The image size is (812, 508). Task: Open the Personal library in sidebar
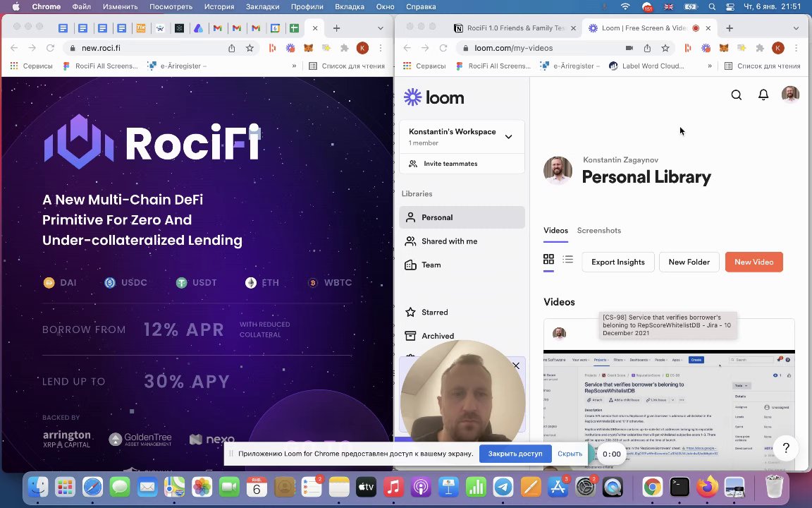click(462, 217)
